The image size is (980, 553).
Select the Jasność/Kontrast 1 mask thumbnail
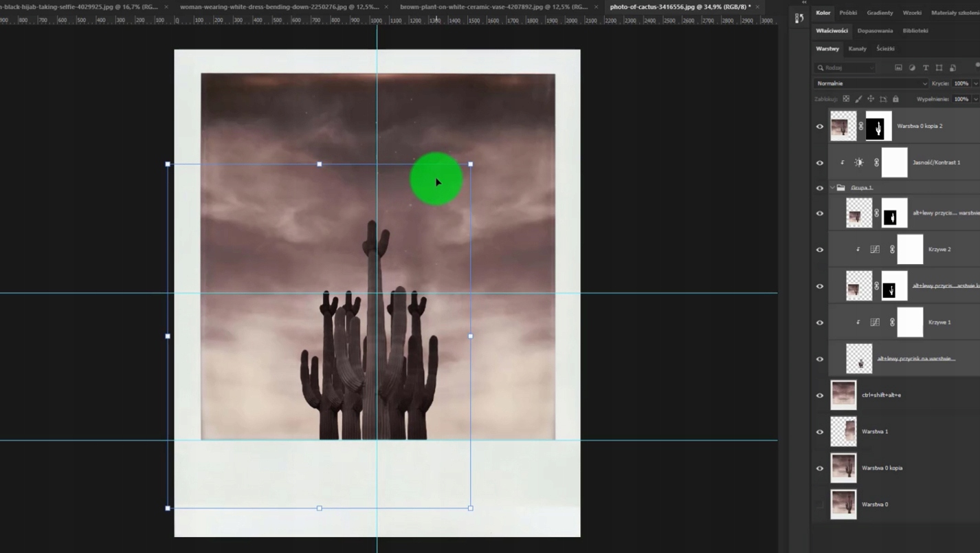(x=894, y=163)
